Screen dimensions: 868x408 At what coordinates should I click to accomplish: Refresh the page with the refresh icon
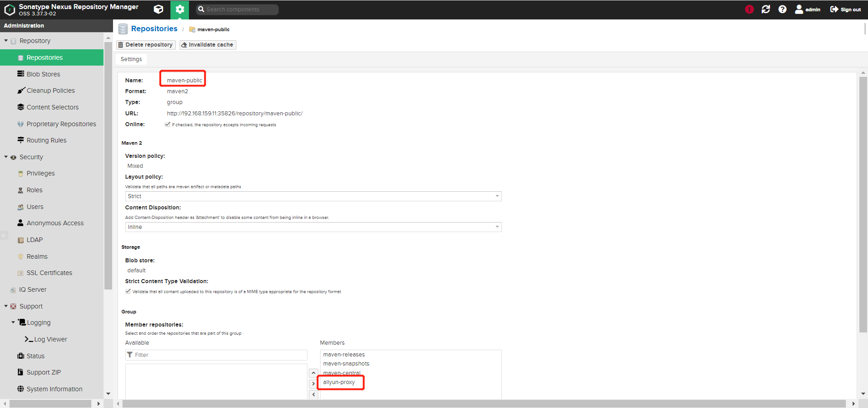765,9
